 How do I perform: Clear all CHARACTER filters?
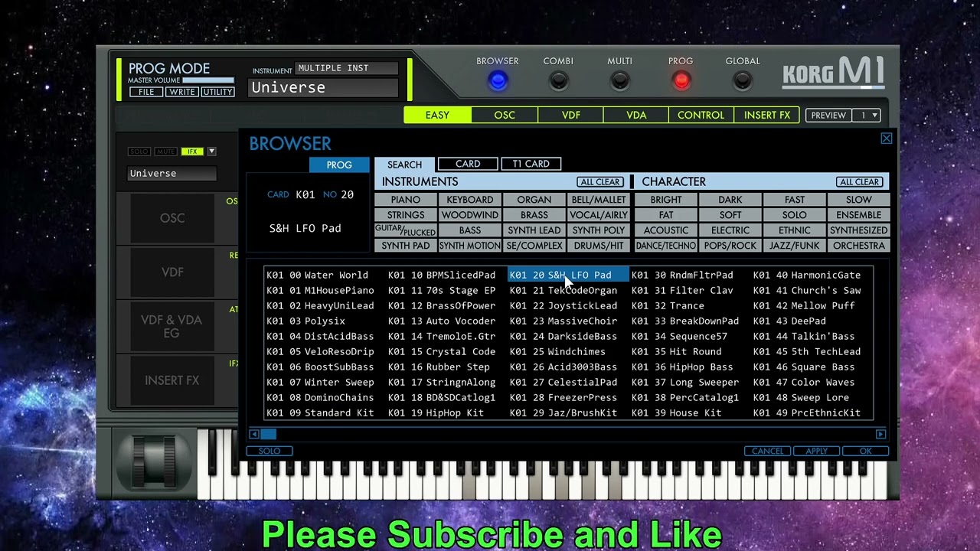[x=860, y=182]
